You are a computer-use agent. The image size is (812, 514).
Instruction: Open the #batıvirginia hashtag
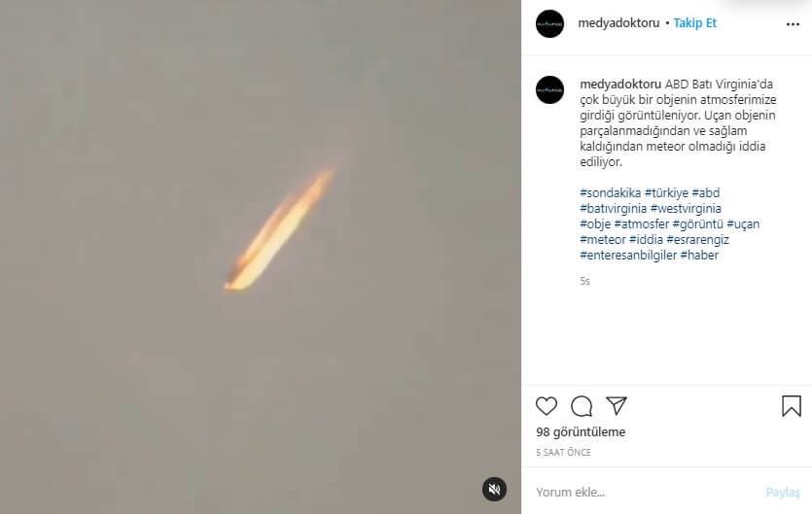click(x=612, y=209)
